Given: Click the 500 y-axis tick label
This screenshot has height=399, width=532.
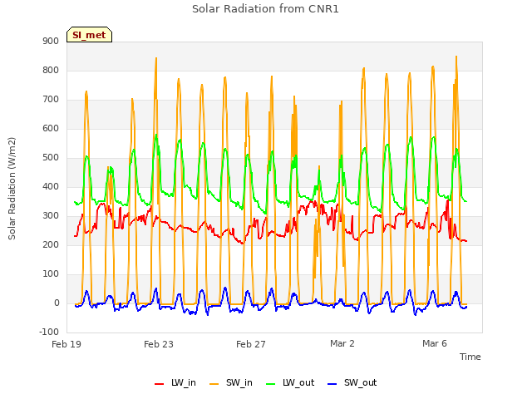Looking at the screenshot, I should pyautogui.click(x=51, y=157).
